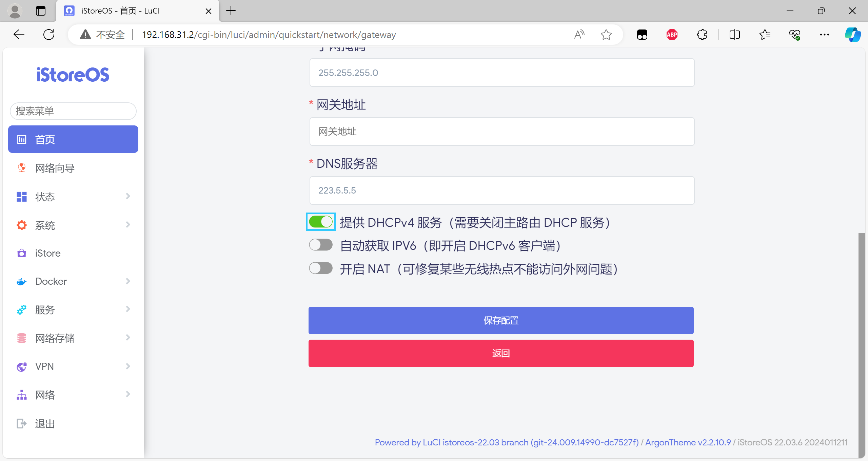Click the 退出 logout icon
The height and width of the screenshot is (461, 868).
coord(22,423)
